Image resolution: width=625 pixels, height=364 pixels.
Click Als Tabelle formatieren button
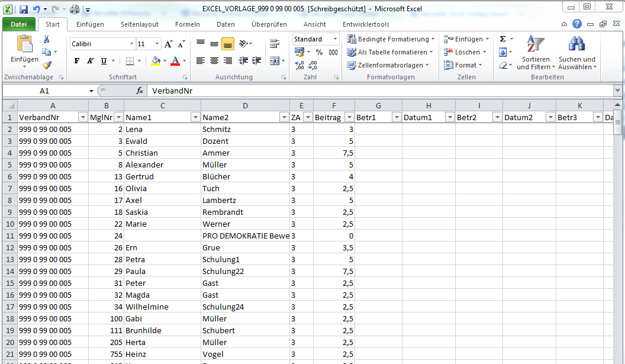[391, 52]
